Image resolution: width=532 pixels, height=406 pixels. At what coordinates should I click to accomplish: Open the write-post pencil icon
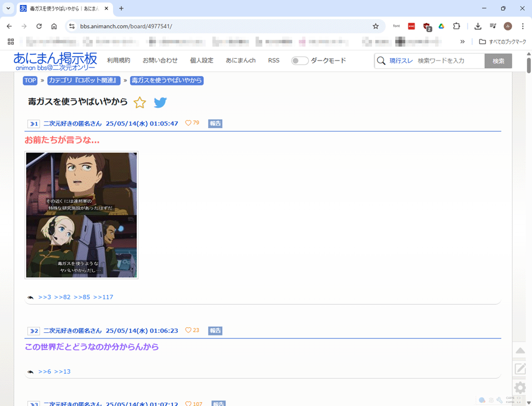520,368
